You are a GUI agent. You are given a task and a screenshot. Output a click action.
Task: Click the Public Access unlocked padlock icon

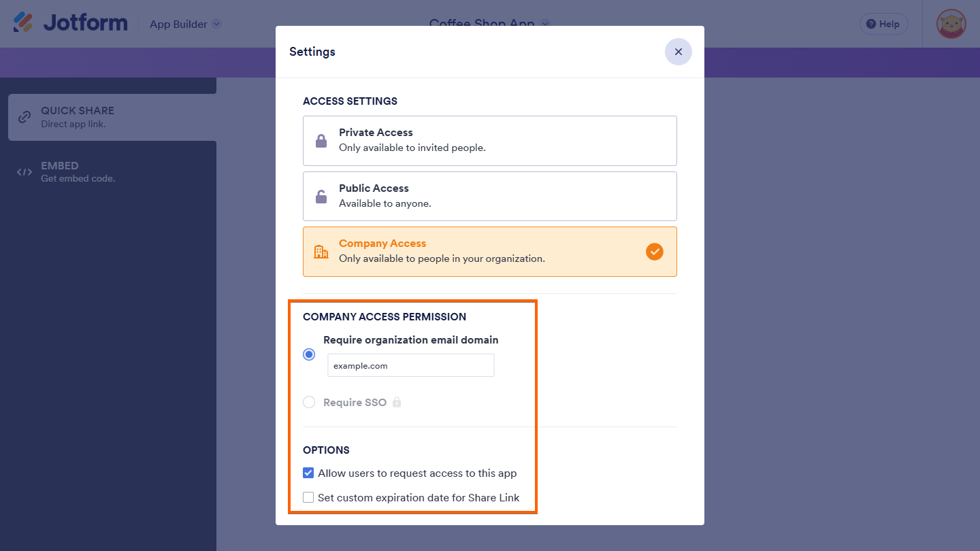coord(321,197)
